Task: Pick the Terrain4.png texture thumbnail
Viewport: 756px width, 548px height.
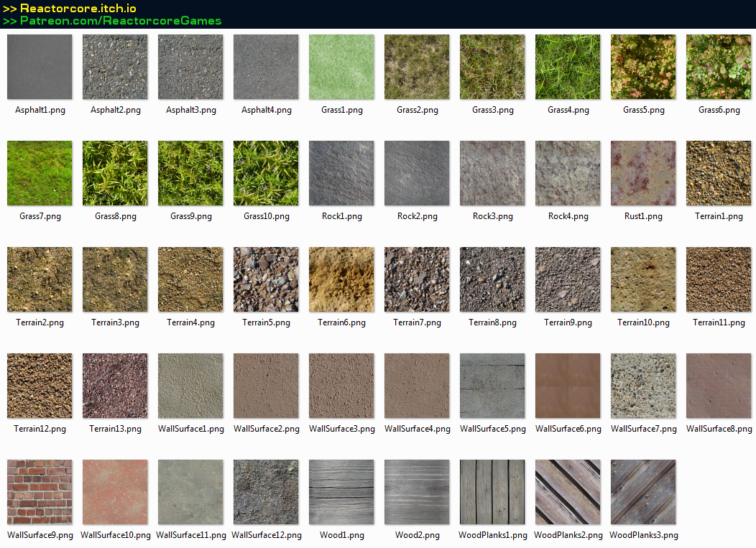Action: pos(190,279)
